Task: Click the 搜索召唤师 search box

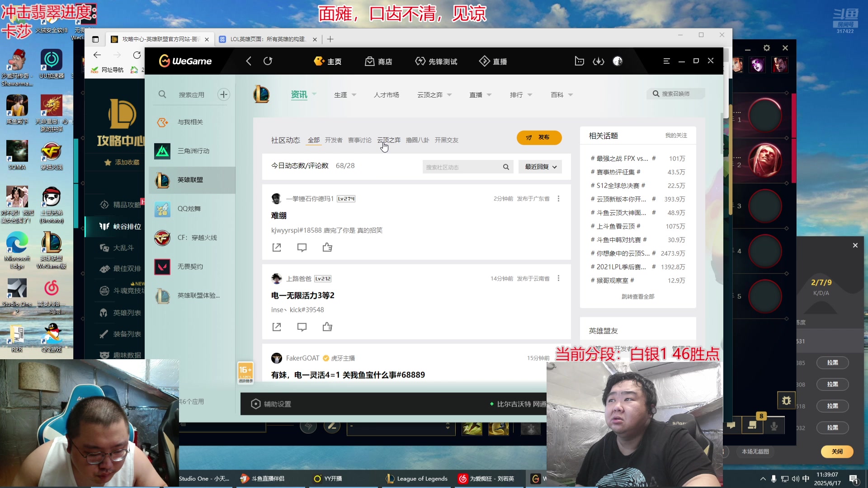Action: coord(676,94)
